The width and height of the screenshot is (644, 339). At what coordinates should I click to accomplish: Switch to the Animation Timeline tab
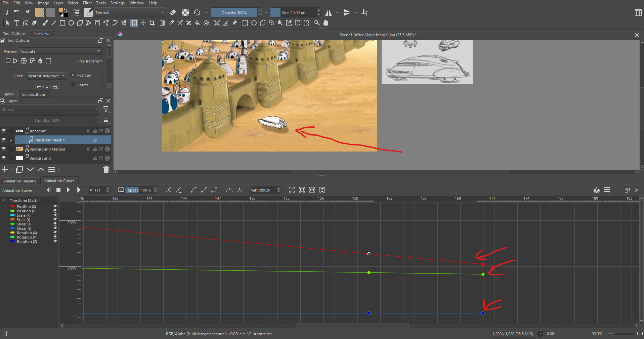coord(20,181)
